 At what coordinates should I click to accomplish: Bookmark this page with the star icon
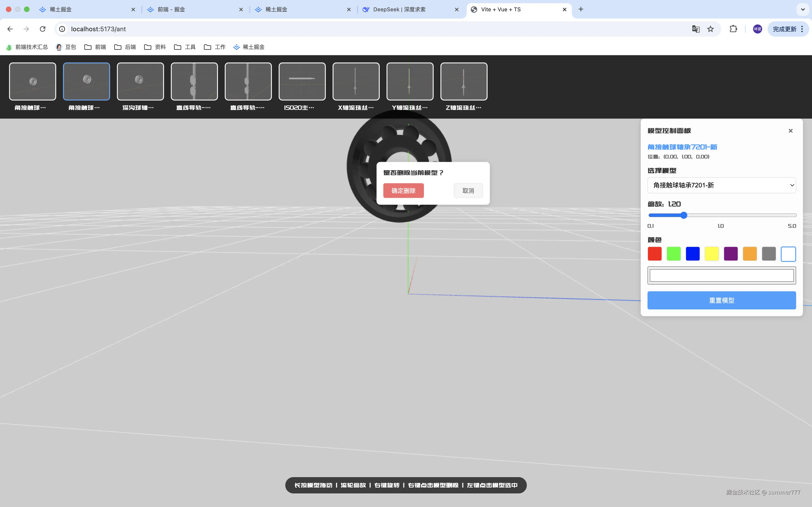coord(710,29)
